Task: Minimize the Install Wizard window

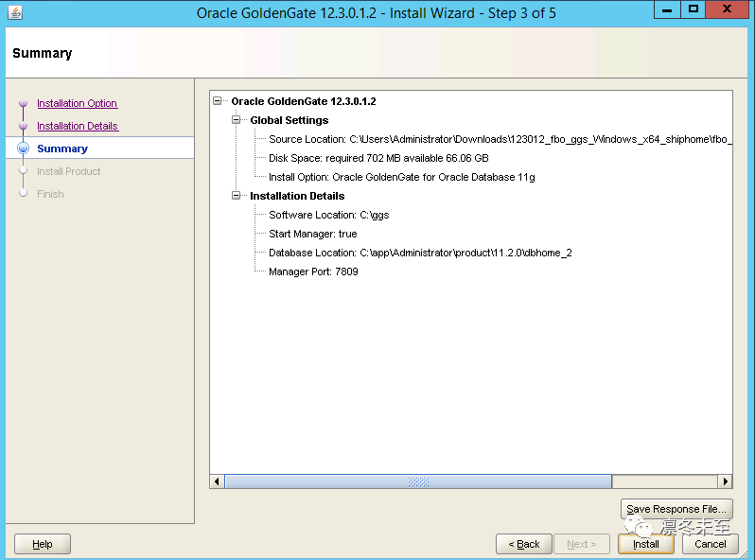Action: (x=667, y=9)
